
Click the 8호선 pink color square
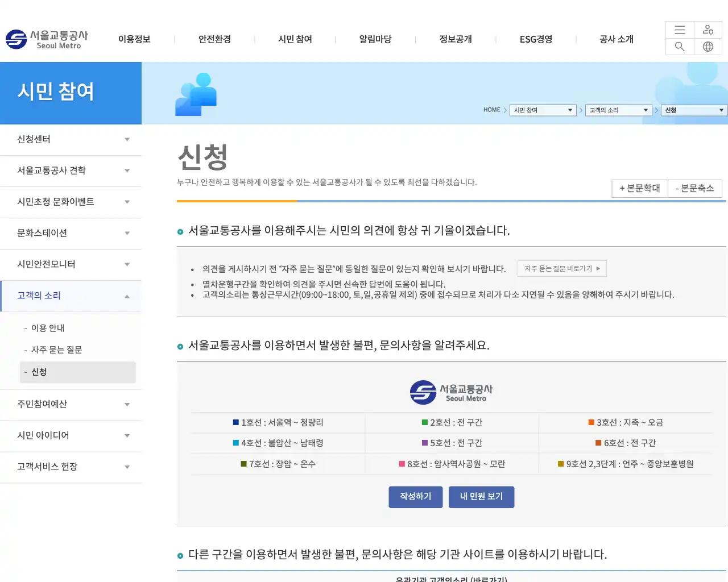(x=402, y=464)
